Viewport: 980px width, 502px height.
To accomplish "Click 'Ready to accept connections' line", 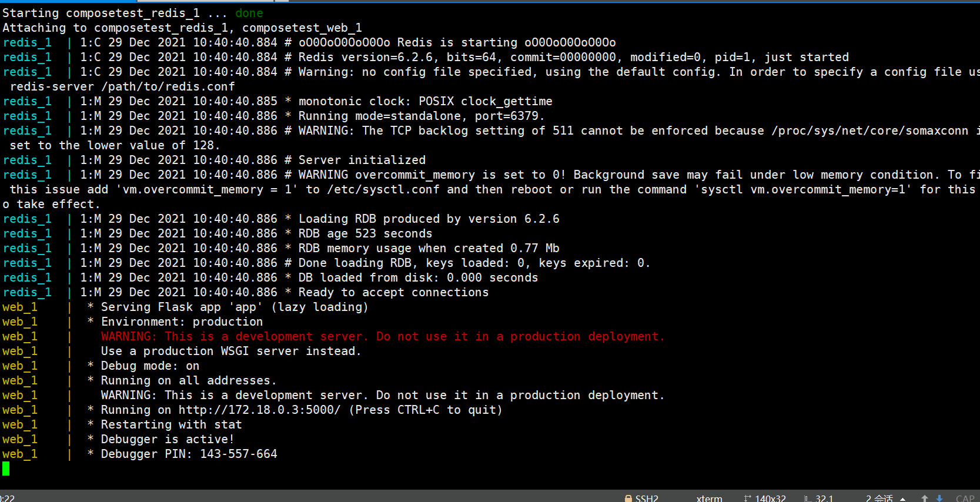I will click(393, 292).
